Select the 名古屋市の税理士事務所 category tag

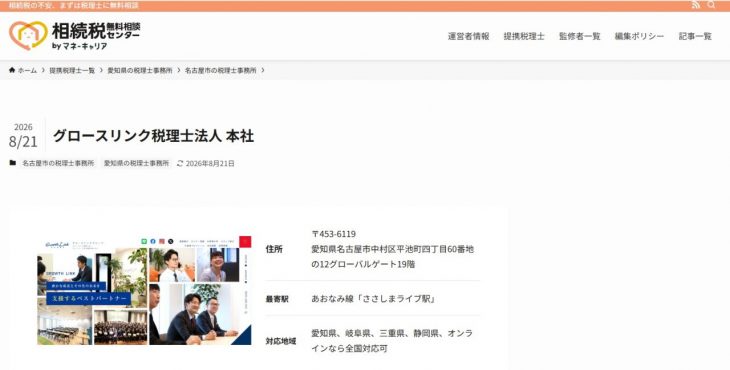[x=58, y=163]
